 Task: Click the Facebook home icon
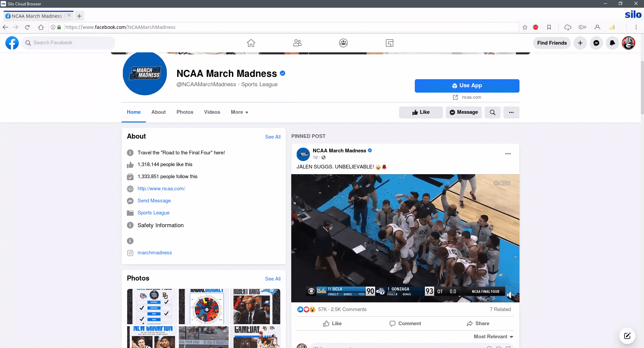pyautogui.click(x=251, y=43)
